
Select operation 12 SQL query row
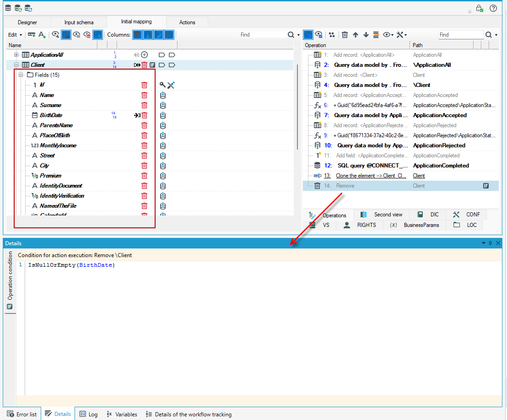point(401,166)
